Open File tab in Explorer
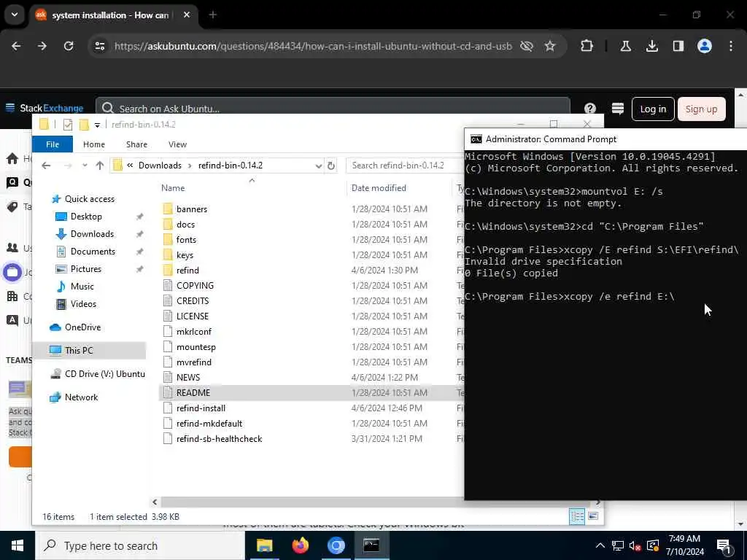Viewport: 747px width, 560px height. [53, 144]
